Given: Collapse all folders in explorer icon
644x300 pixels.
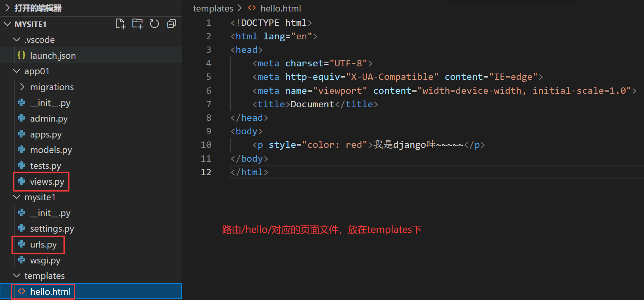Looking at the screenshot, I should (171, 24).
